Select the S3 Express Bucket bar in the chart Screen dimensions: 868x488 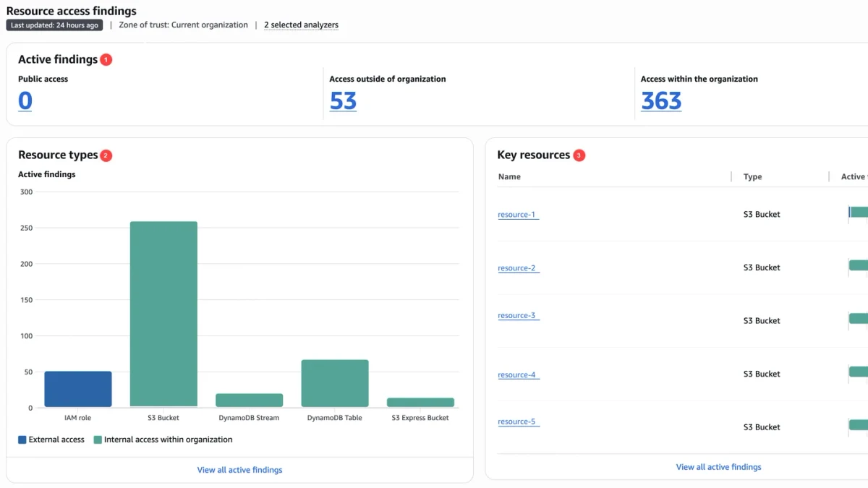click(420, 402)
